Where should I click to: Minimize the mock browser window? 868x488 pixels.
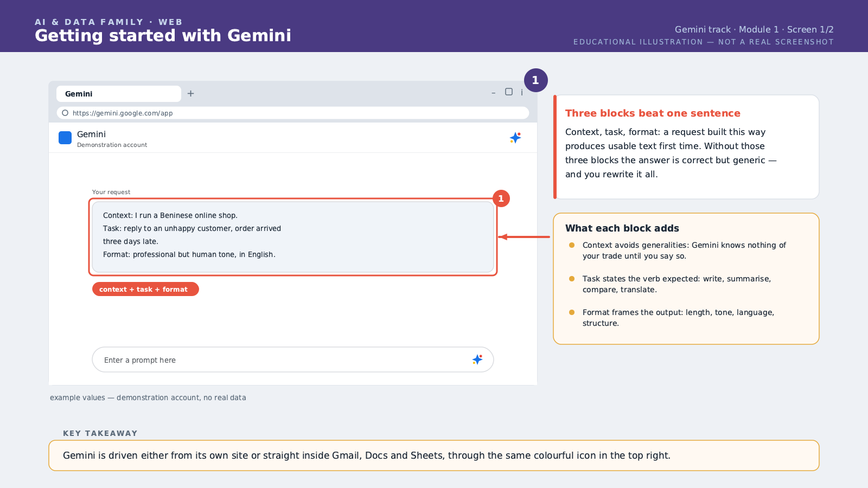[x=493, y=93]
